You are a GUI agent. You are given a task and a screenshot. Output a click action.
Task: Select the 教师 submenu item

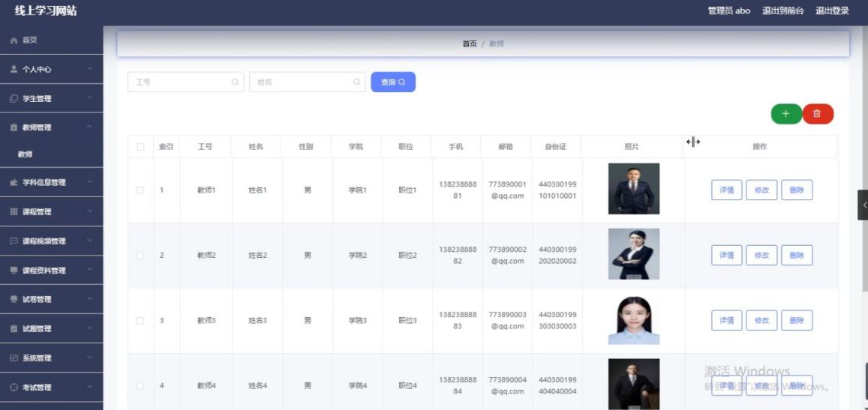click(x=52, y=154)
